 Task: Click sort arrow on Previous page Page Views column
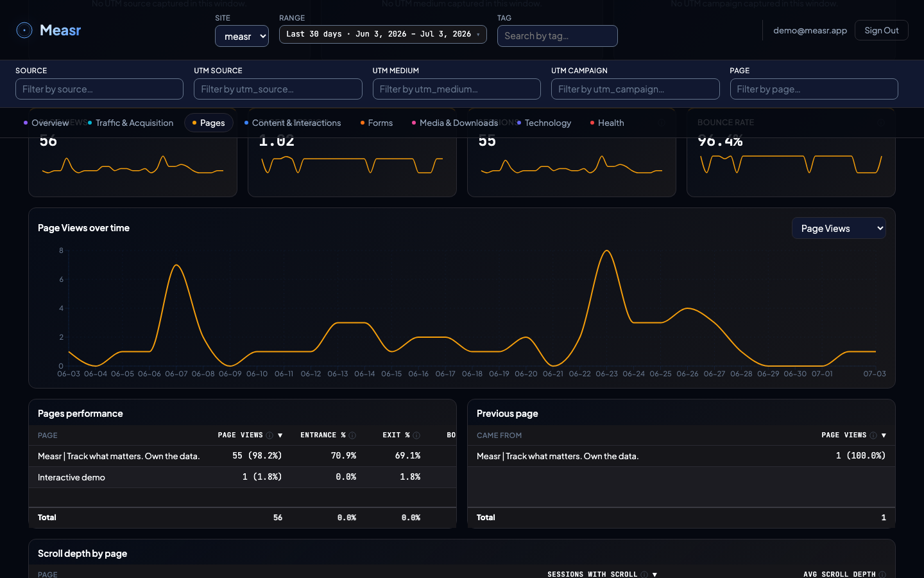tap(884, 435)
